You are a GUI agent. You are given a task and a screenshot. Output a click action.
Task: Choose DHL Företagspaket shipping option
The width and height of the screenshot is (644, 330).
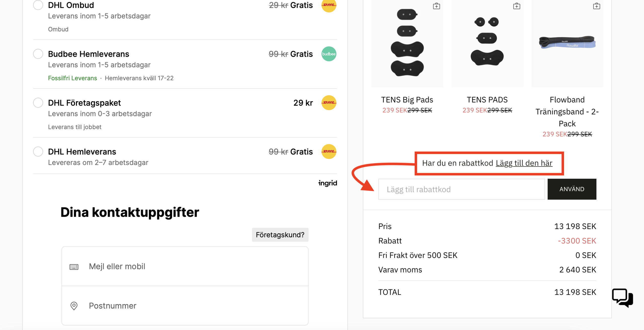click(x=38, y=103)
